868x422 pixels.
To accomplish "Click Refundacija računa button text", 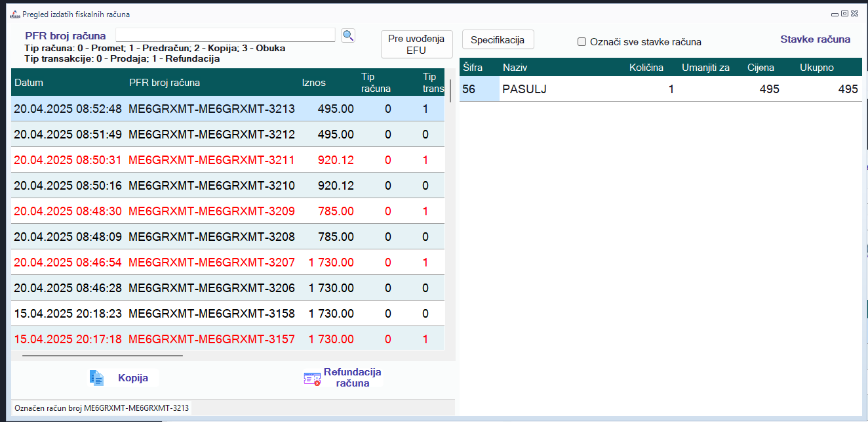I will click(353, 377).
